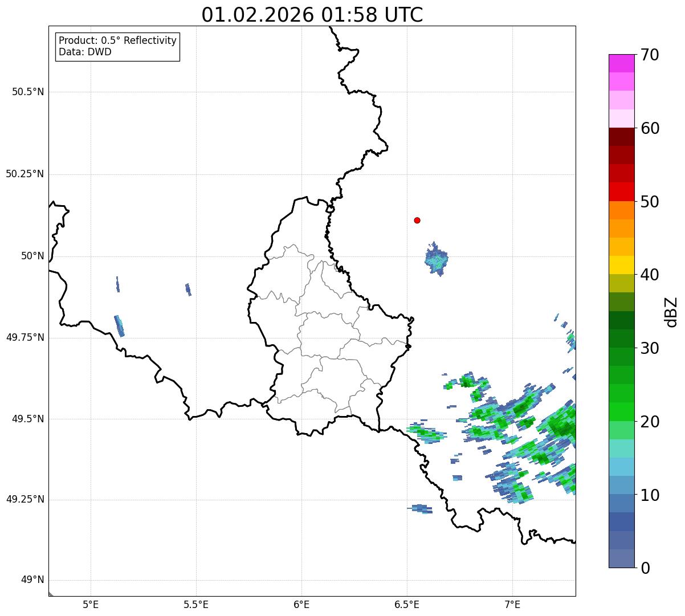
Task: Click the Product: 0.5° Reflectivity info box
Action: [117, 47]
